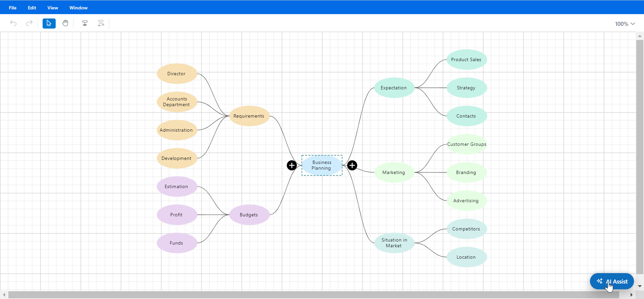Activate the hand pan tool
Image resolution: width=644 pixels, height=299 pixels.
tap(65, 23)
